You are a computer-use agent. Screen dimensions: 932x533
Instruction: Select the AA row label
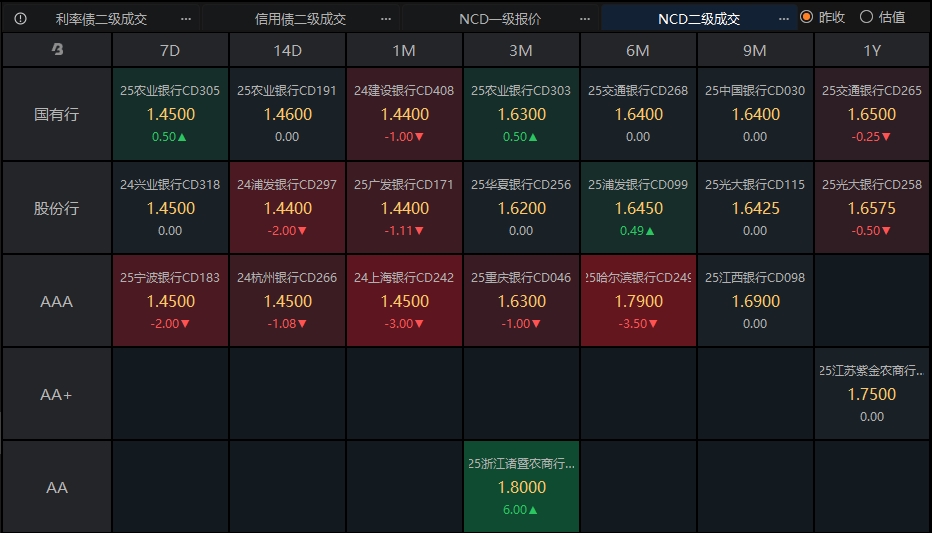coord(56,487)
